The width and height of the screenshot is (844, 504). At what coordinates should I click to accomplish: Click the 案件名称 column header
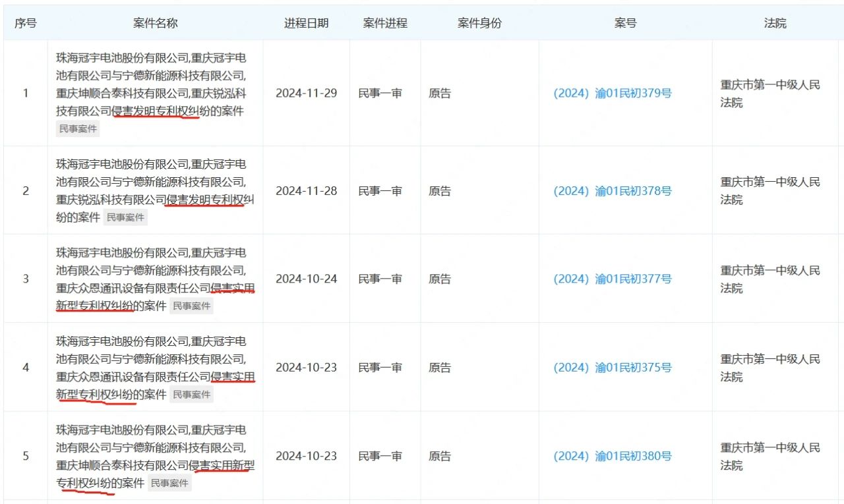156,23
